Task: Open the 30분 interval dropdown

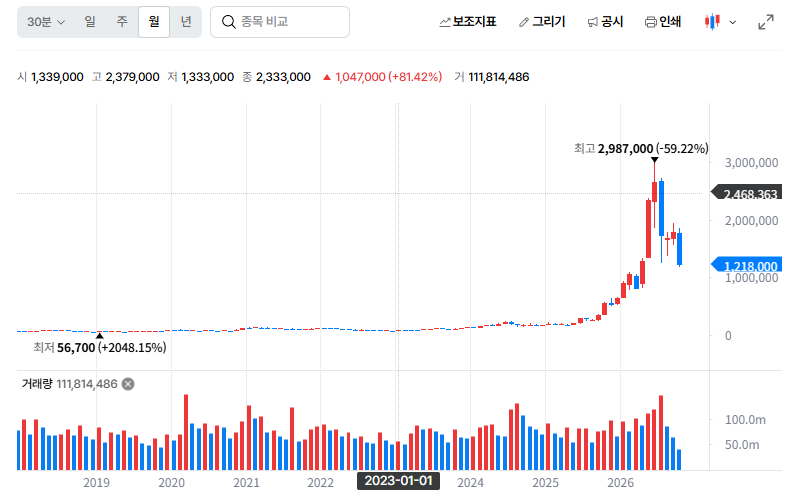Action: 46,22
